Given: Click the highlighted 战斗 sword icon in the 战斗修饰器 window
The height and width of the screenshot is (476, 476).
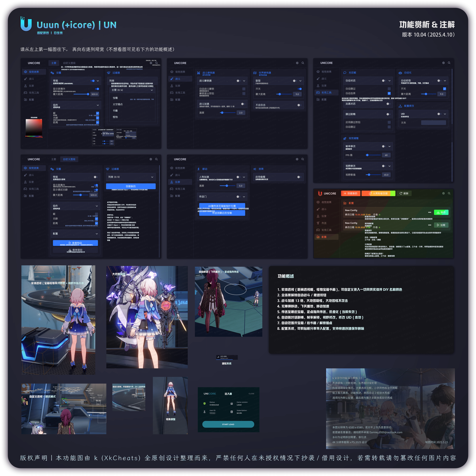Looking at the screenshot, I should click(x=172, y=79).
